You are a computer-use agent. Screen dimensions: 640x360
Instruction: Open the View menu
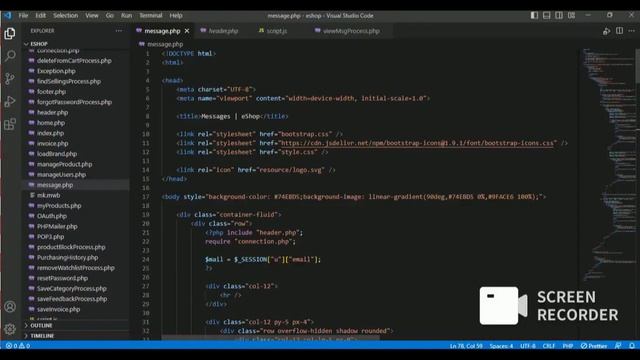pos(92,16)
